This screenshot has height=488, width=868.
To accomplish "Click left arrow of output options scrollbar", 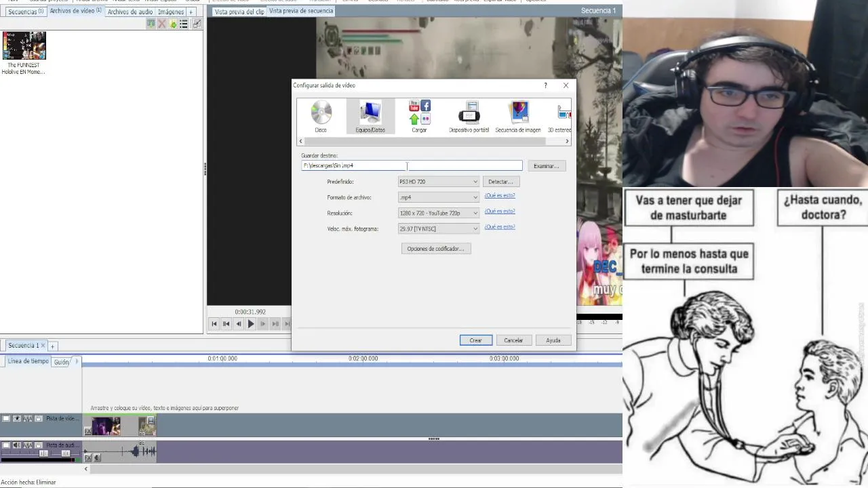I will pyautogui.click(x=300, y=141).
